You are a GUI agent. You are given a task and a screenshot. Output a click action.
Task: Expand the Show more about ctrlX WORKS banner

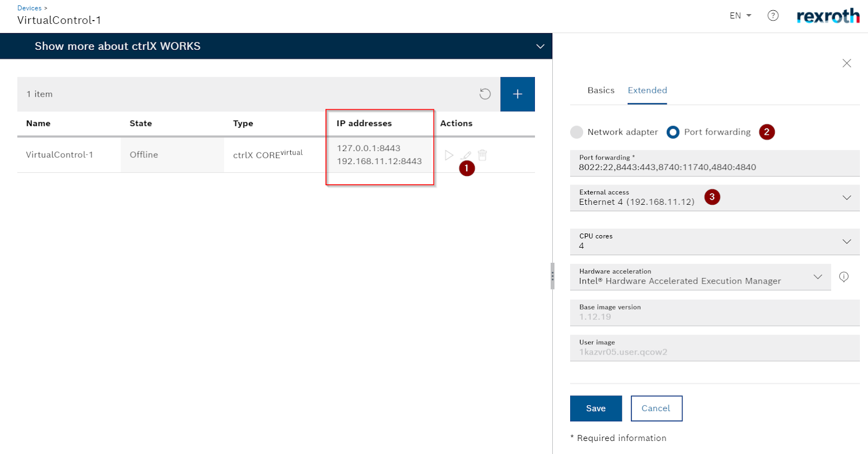pyautogui.click(x=276, y=46)
